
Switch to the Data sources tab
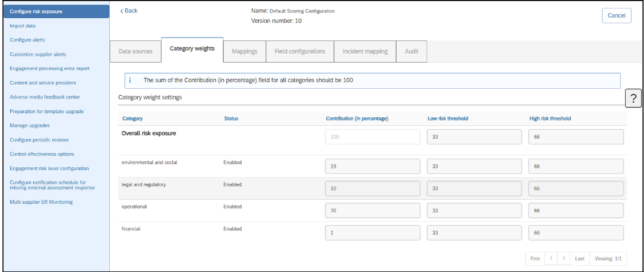135,51
